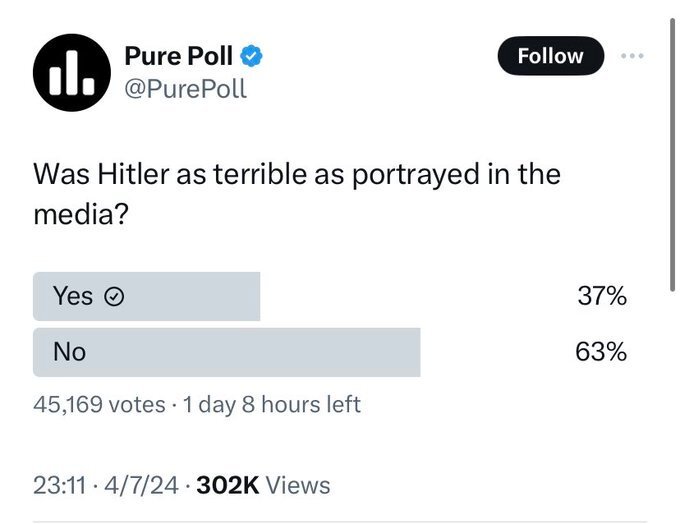Click the vertical scrollbar on the right
680x524 pixels.
tap(671, 150)
